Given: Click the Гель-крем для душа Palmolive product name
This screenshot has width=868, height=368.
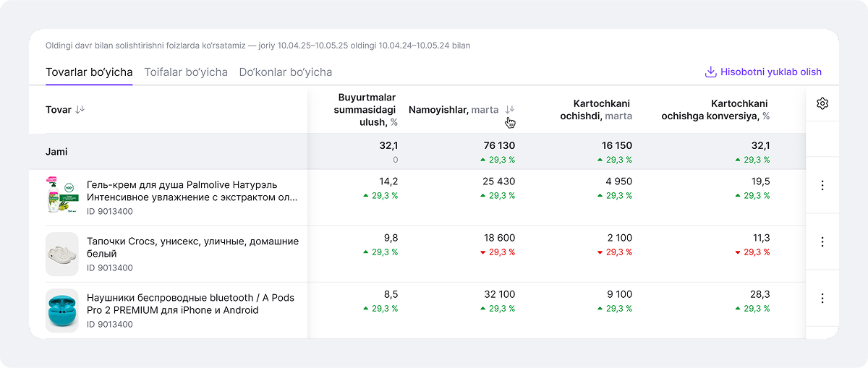Looking at the screenshot, I should tap(192, 191).
